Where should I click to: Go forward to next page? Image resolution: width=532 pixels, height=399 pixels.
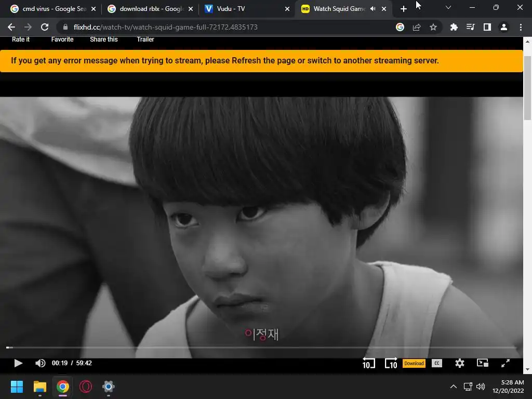tap(28, 27)
